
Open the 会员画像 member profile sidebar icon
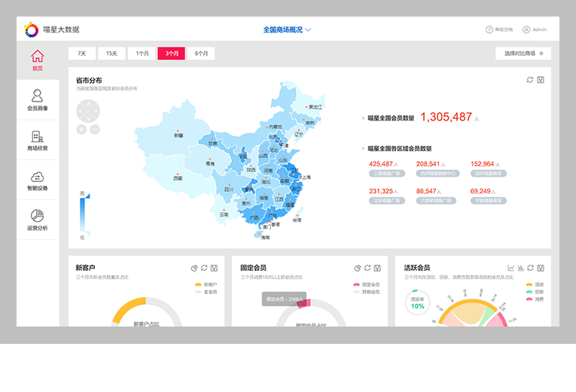coord(37,99)
